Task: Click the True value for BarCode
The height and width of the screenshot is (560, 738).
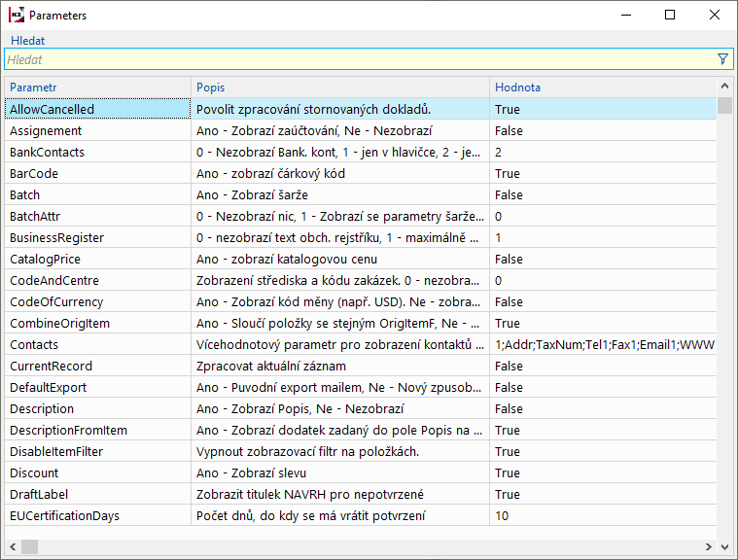Action: click(508, 174)
